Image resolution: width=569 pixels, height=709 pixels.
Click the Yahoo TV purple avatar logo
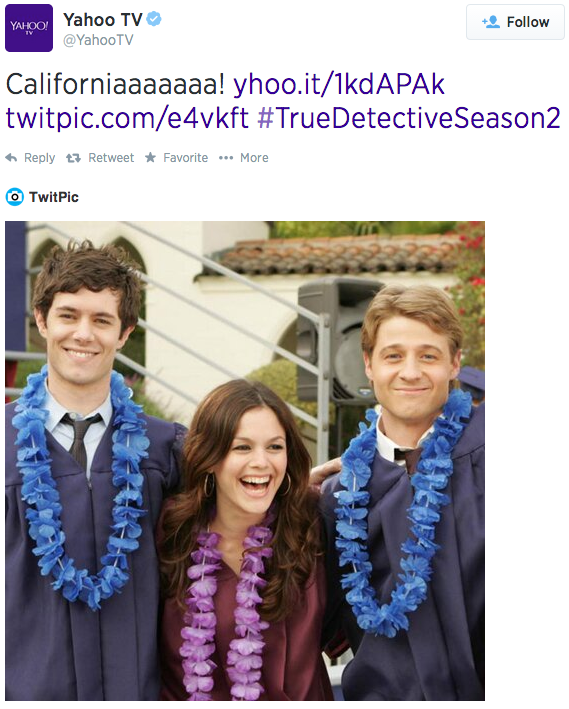tap(29, 28)
